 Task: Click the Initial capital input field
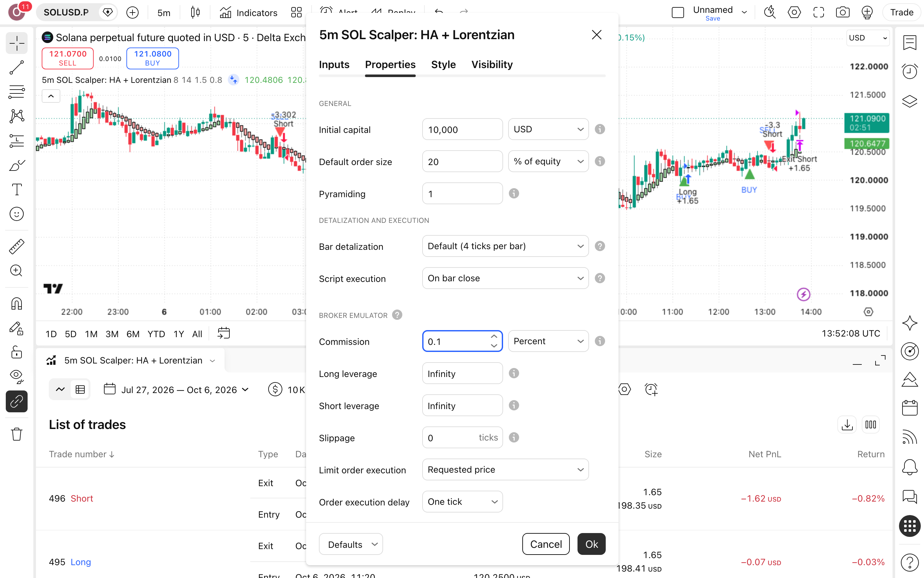pos(462,129)
